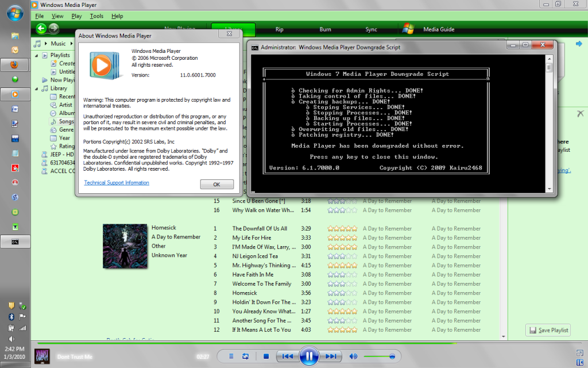Viewport: 588px width, 368px height.
Task: Toggle shuffle with the playback bar icon
Action: pos(231,356)
